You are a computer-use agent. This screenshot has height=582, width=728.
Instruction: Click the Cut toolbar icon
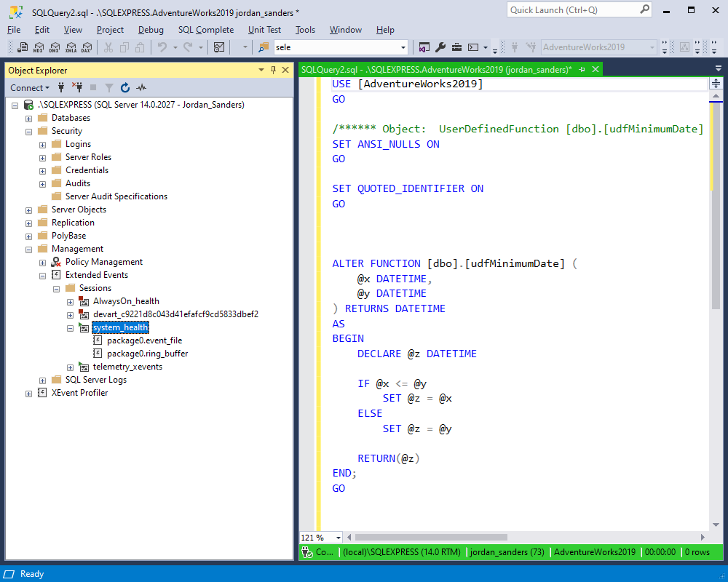coord(108,47)
